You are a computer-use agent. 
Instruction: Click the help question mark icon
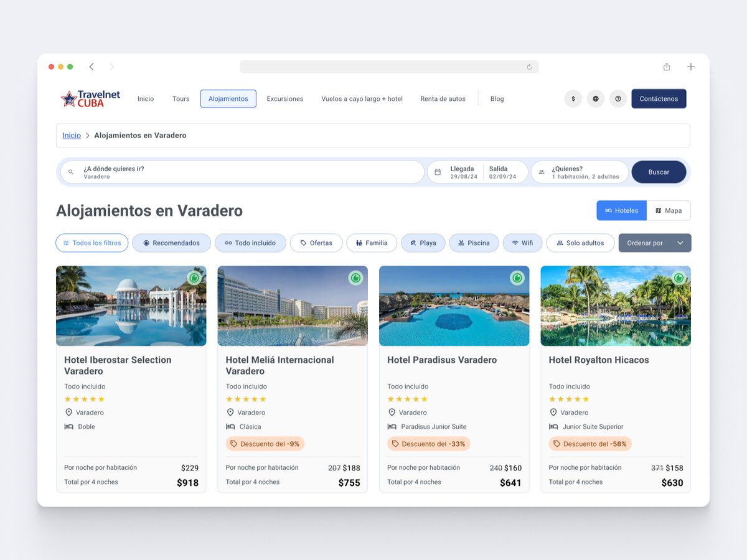[618, 99]
